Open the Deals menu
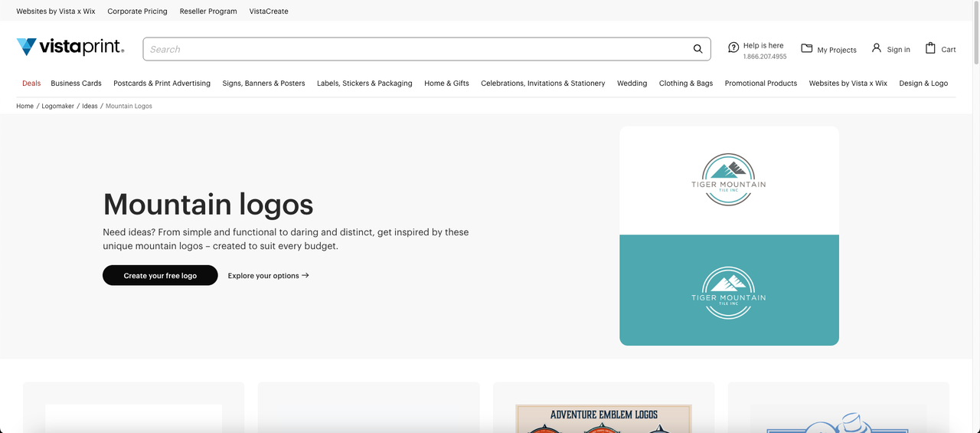The height and width of the screenshot is (433, 980). click(31, 83)
